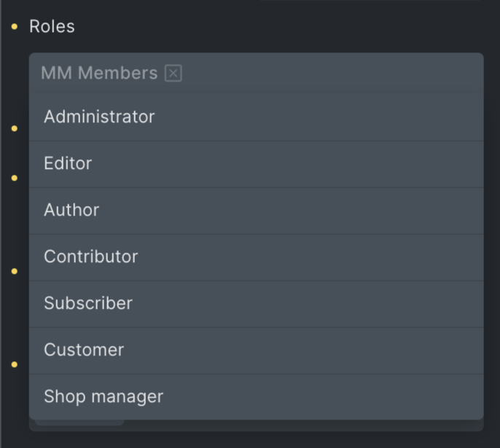
Task: Click the dark field container beneath the dropdown list
Action: click(292, 425)
